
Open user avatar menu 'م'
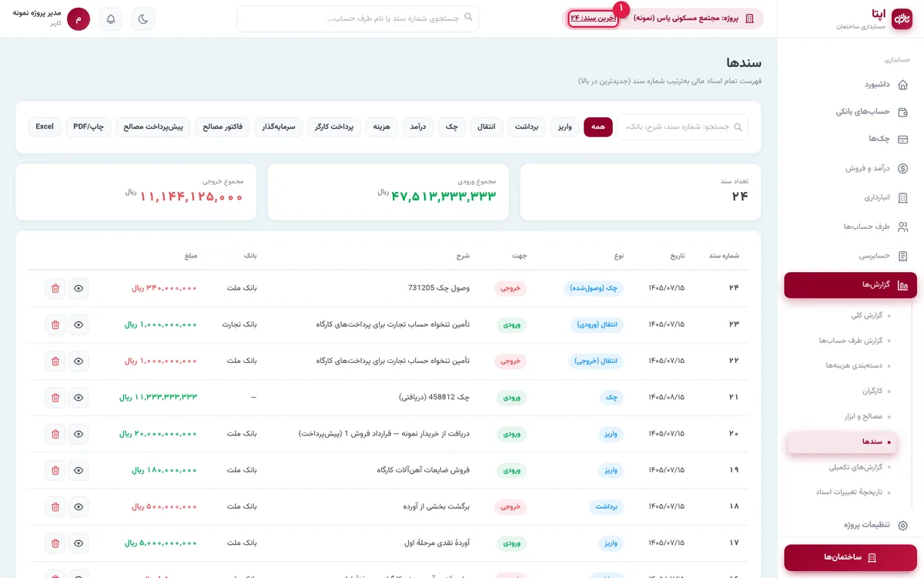[79, 19]
